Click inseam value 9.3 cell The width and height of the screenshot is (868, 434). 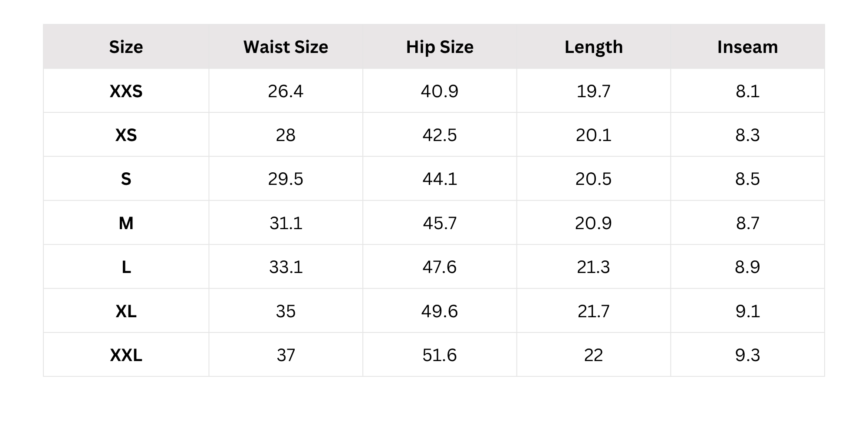747,355
